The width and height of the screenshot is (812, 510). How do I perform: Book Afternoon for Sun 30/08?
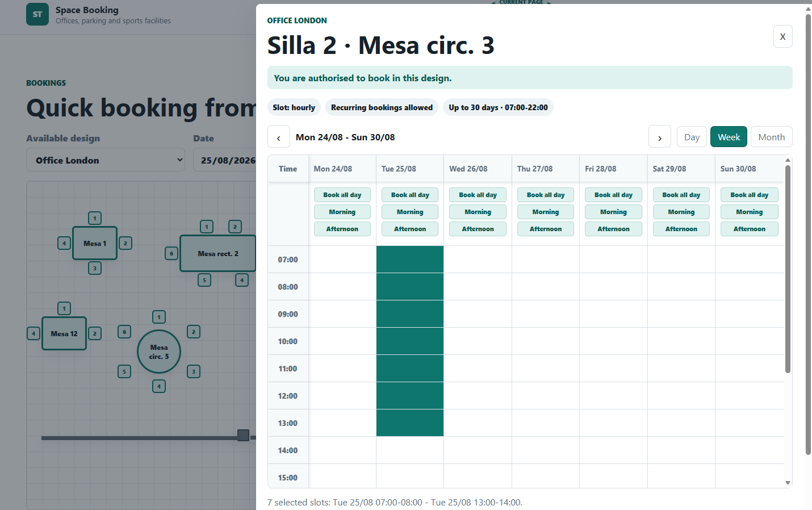point(750,229)
